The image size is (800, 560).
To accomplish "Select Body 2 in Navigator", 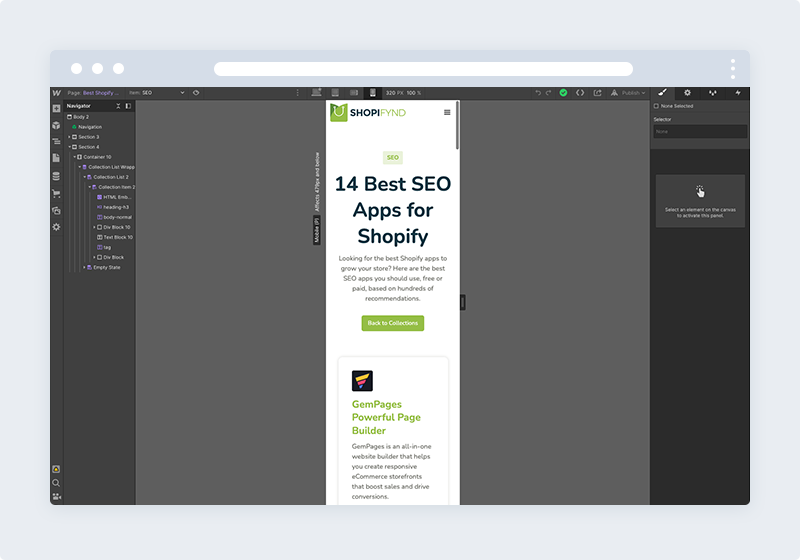I will click(78, 117).
